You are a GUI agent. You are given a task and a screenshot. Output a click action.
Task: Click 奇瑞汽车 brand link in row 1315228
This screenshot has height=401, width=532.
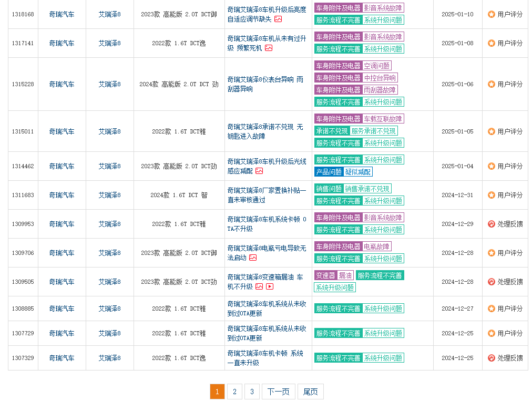point(62,84)
